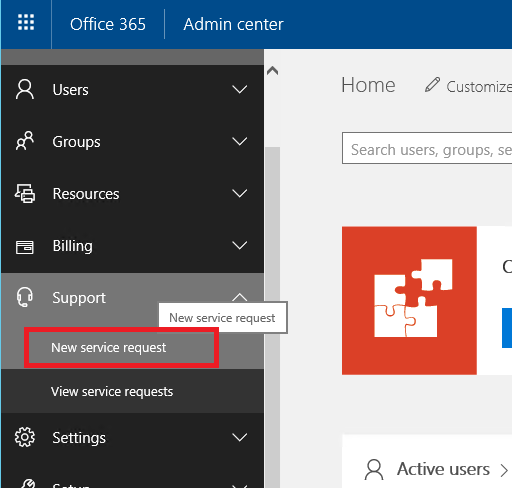The image size is (512, 488).
Task: Expand the Resources chevron
Action: click(x=240, y=193)
